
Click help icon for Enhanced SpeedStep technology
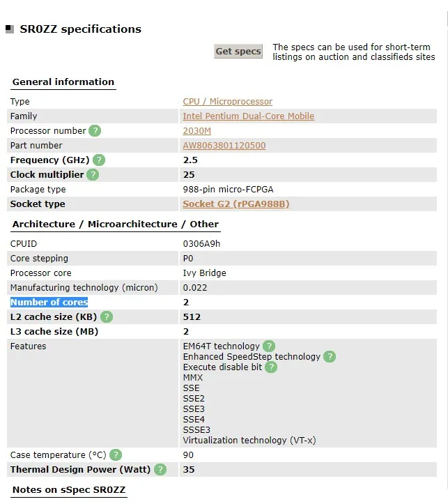pyautogui.click(x=330, y=356)
